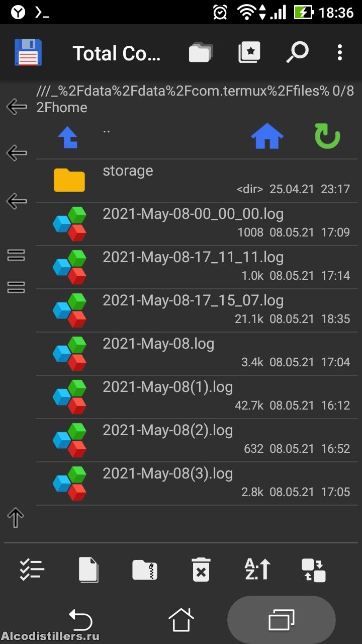Refresh the listing with the green arrow

(x=327, y=136)
